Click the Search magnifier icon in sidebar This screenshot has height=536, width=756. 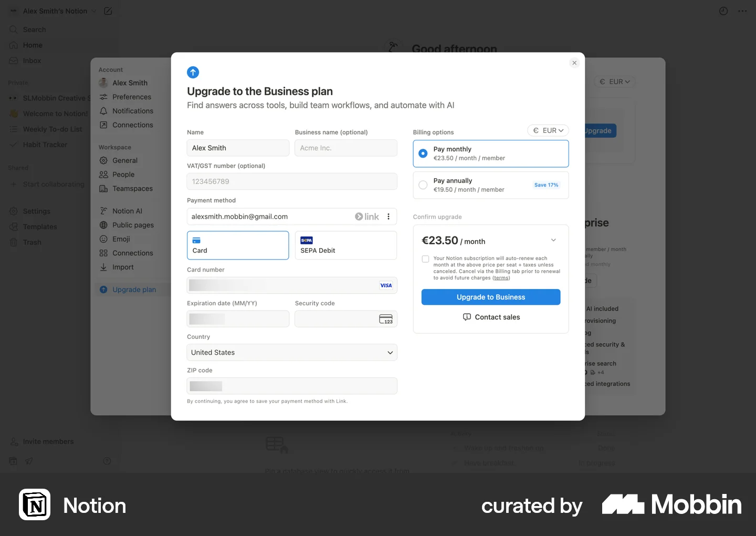(14, 29)
